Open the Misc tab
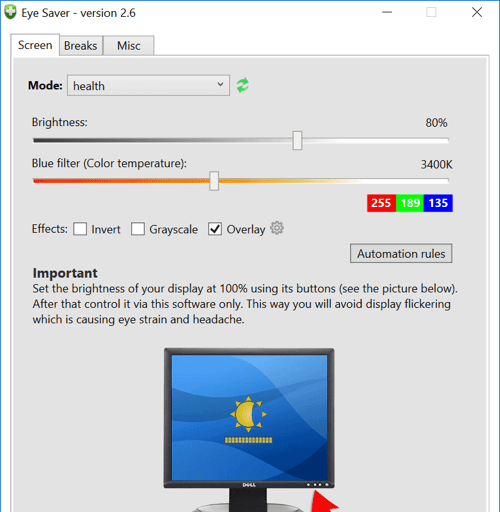 pyautogui.click(x=129, y=46)
